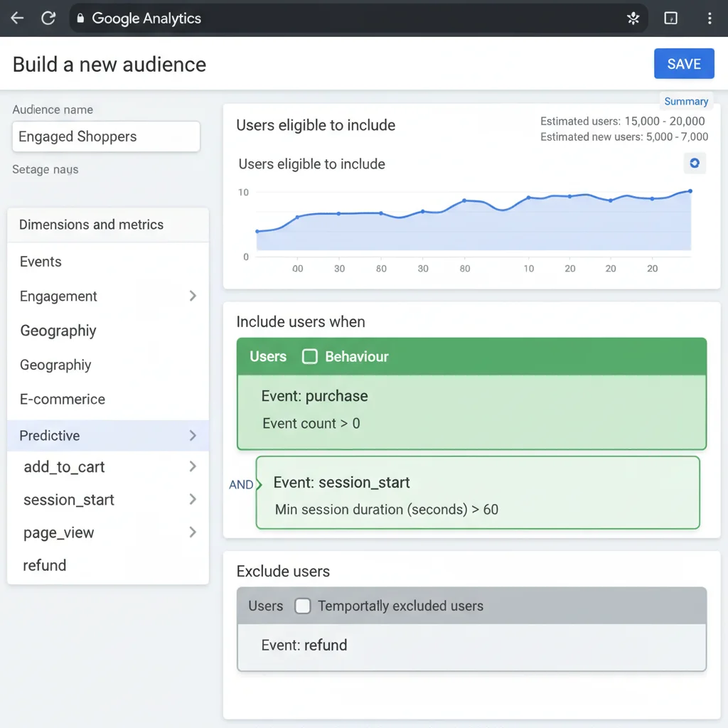This screenshot has height=728, width=728.
Task: Expand the add_to_cart chevron
Action: [x=193, y=466]
